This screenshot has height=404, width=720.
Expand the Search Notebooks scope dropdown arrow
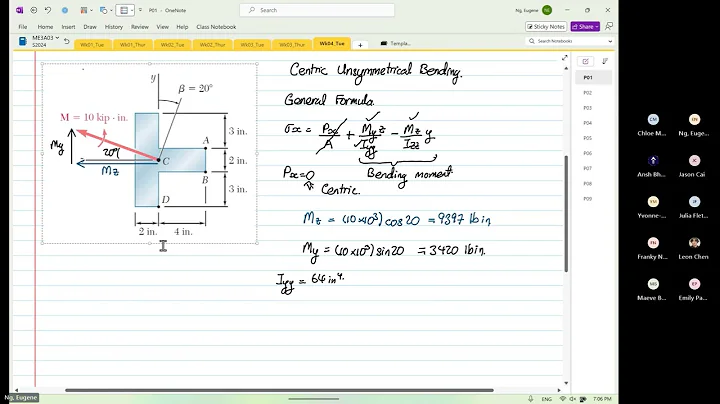pos(610,41)
